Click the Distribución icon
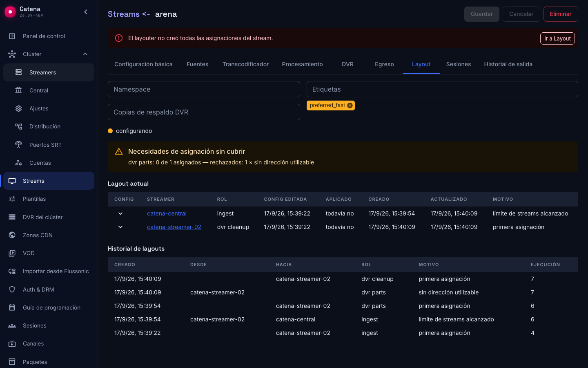588x368 pixels. pyautogui.click(x=19, y=126)
